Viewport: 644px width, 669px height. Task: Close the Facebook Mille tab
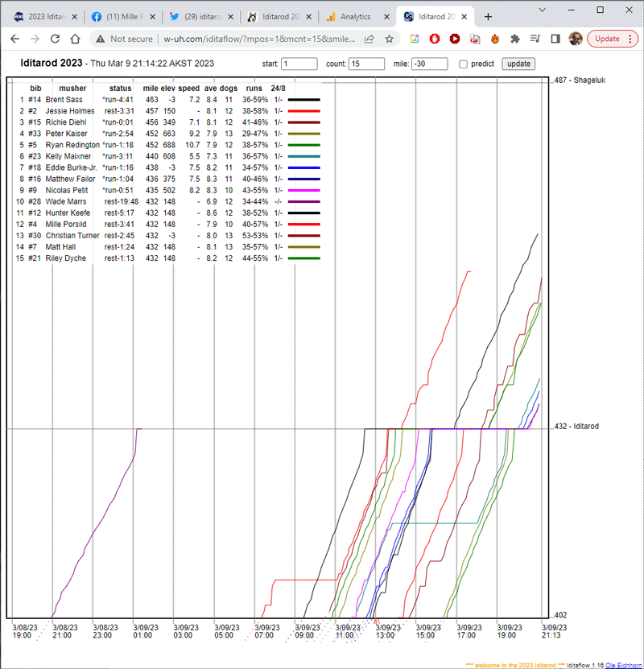(152, 17)
